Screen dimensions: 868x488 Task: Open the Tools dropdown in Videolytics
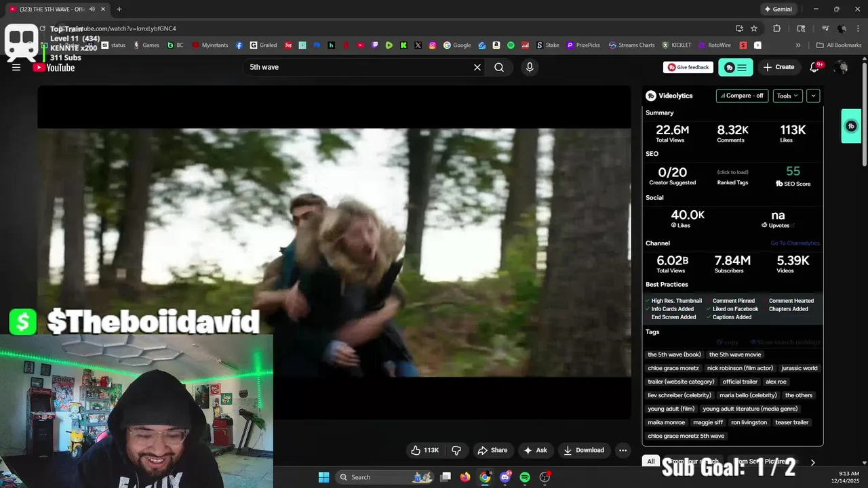[788, 96]
